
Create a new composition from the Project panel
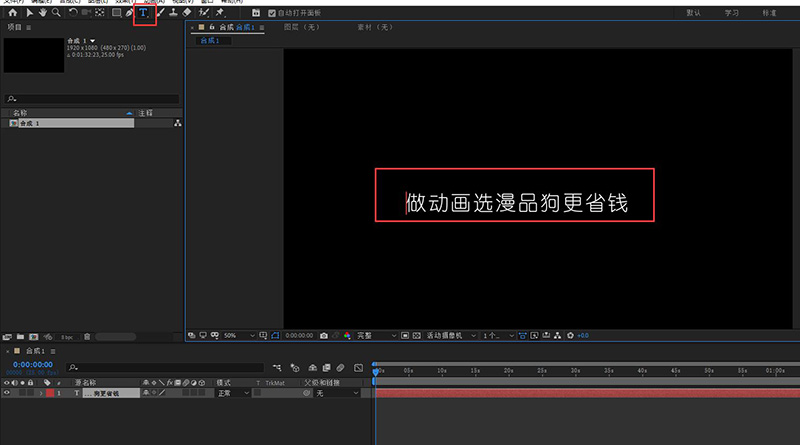(x=34, y=337)
